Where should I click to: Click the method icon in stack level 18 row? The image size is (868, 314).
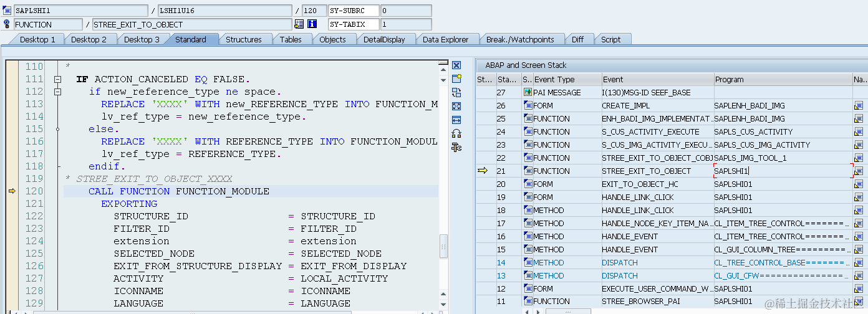tap(528, 210)
